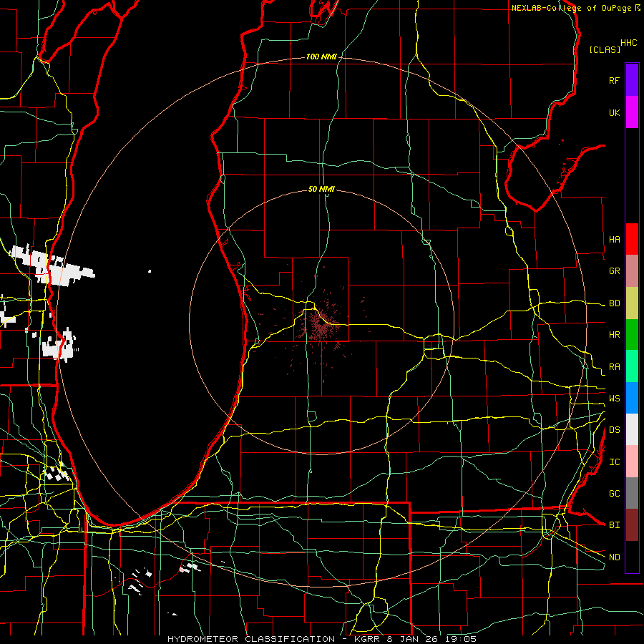Click the RF legend label
This screenshot has width=644, height=644.
[615, 80]
